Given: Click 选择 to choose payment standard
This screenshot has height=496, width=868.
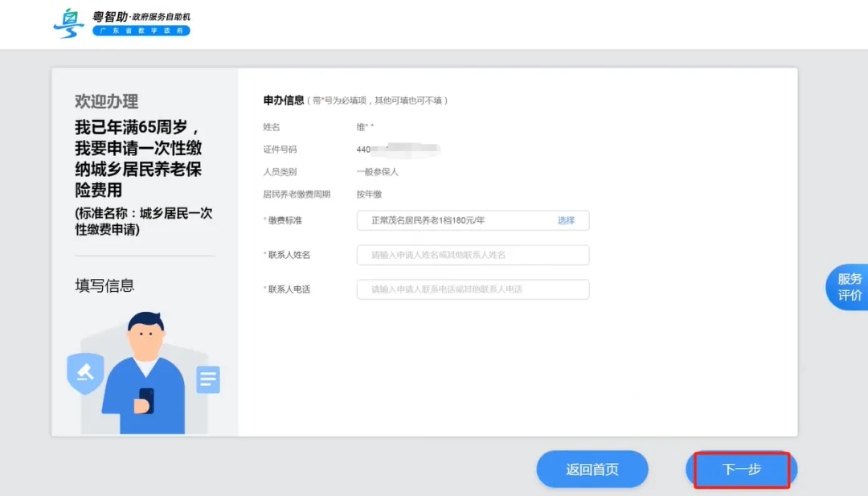Looking at the screenshot, I should (x=567, y=220).
